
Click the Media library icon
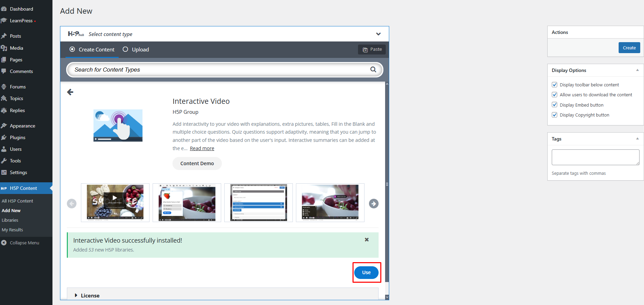(4, 48)
